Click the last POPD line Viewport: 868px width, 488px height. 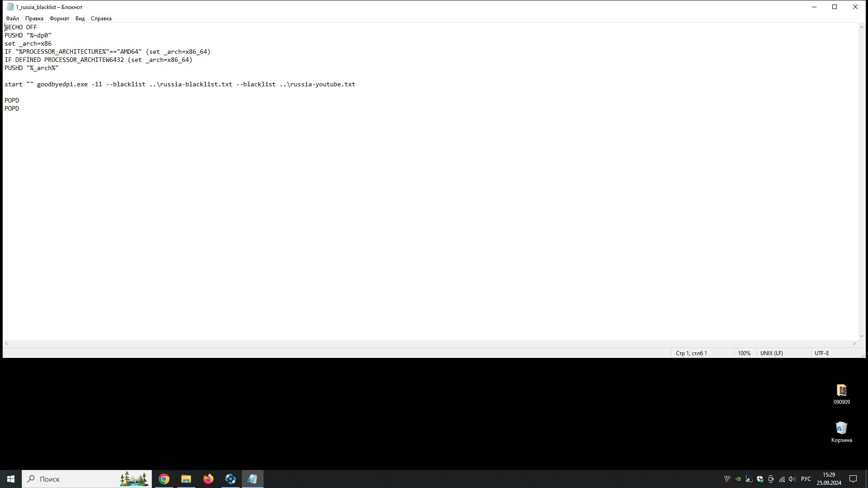(12, 108)
